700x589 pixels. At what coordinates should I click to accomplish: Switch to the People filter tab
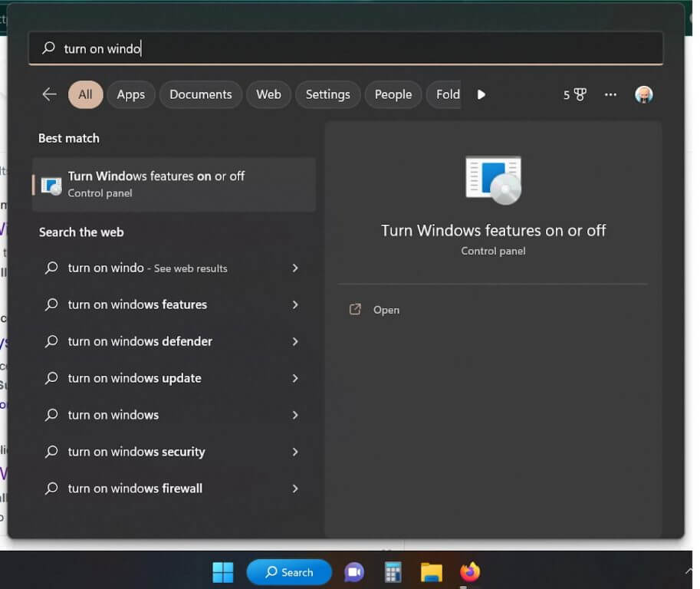pyautogui.click(x=393, y=94)
